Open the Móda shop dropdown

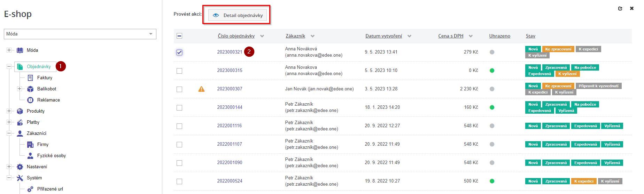(80, 34)
